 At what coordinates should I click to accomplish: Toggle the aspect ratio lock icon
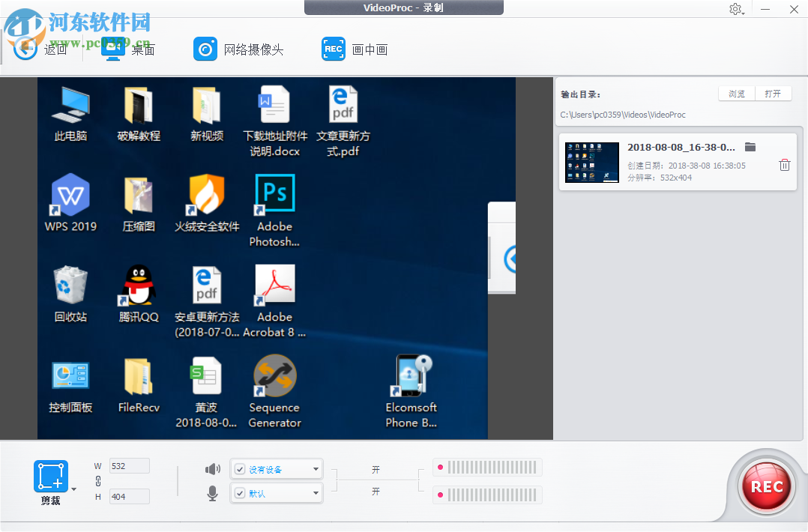(x=98, y=481)
